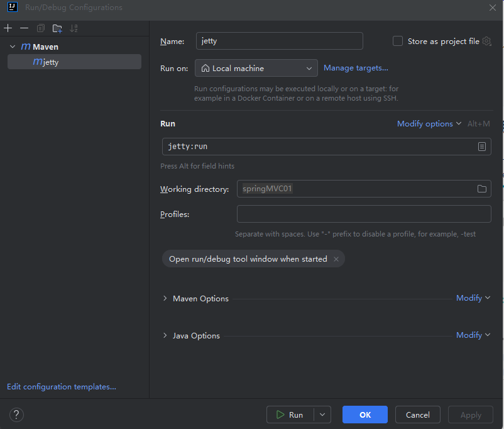Close the Run/Debug Configurations dialog
The height and width of the screenshot is (429, 504).
493,8
